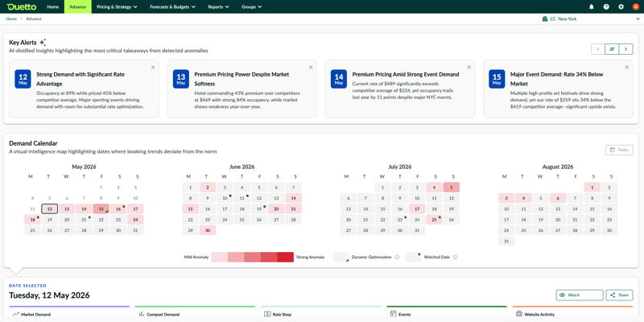Expand the Reports menu

(218, 7)
